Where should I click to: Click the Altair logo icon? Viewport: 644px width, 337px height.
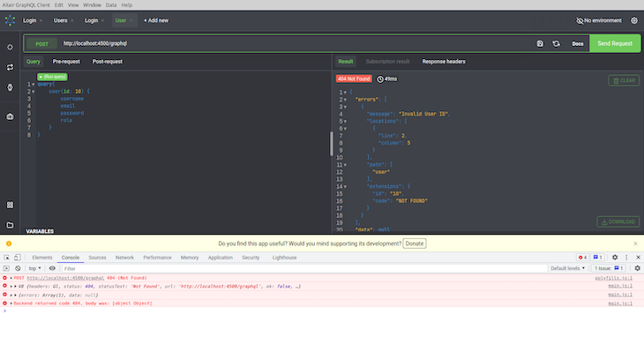pos(10,20)
